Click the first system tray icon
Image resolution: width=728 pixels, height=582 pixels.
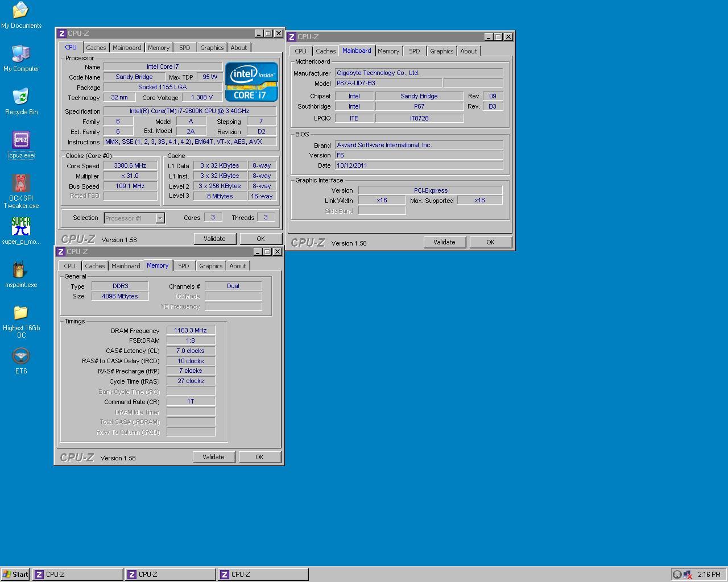(x=677, y=575)
